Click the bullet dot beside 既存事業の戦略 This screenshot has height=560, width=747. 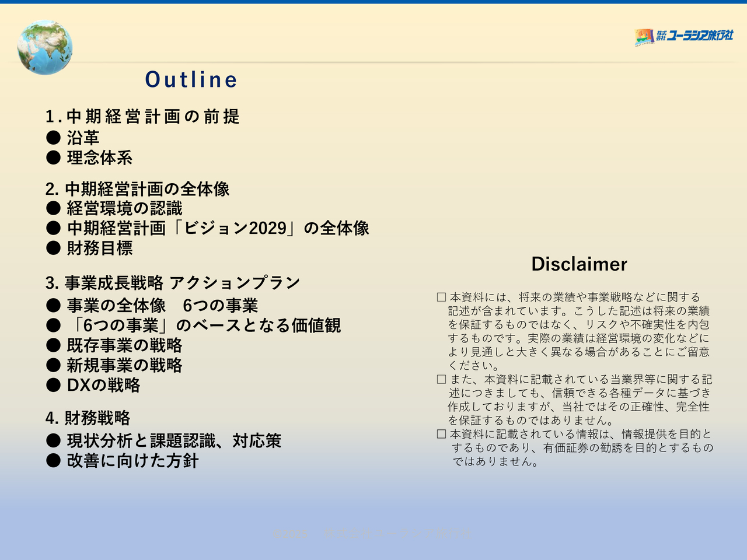[53, 345]
